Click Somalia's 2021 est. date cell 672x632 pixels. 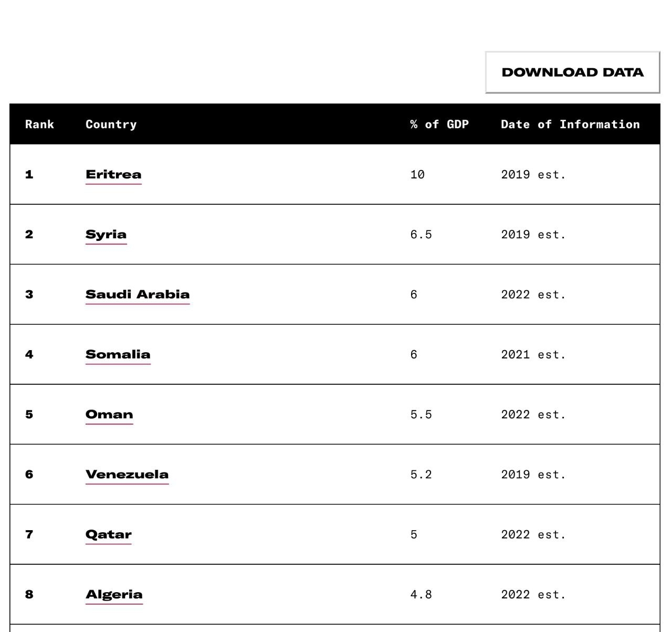[x=533, y=355]
